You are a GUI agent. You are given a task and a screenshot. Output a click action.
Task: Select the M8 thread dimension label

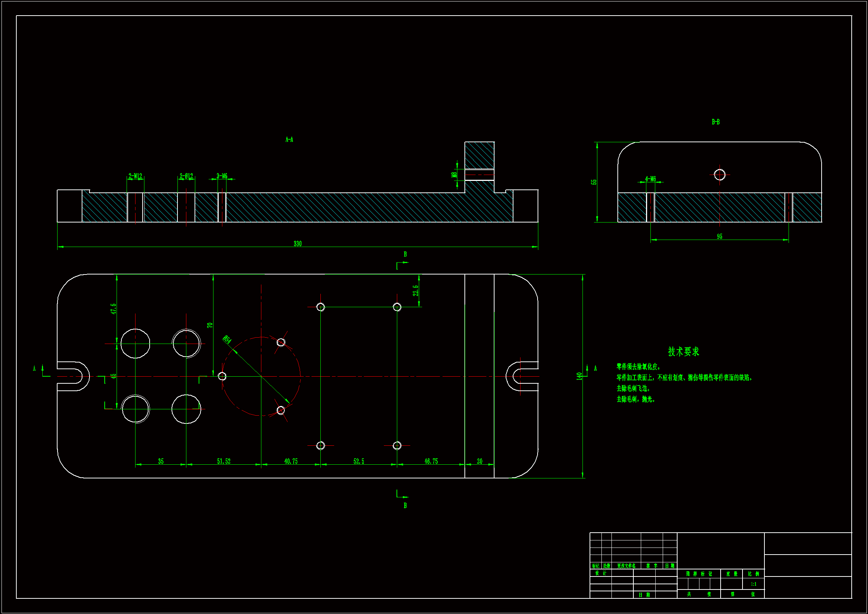454,175
